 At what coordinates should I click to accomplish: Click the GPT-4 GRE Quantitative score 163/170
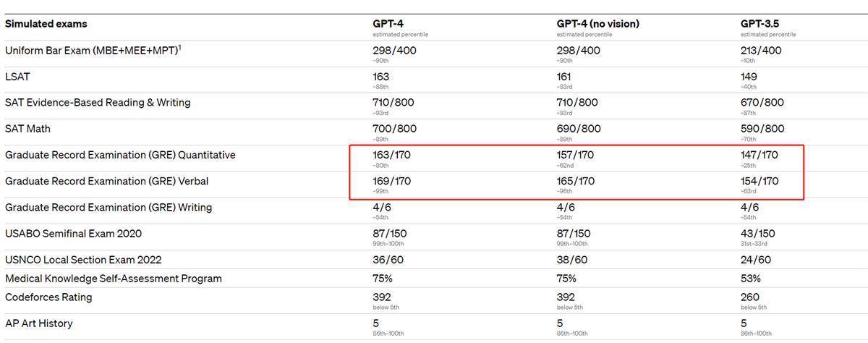point(391,155)
